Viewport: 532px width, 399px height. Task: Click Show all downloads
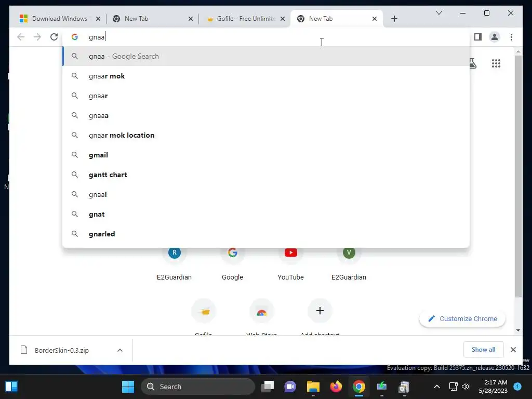tap(483, 350)
